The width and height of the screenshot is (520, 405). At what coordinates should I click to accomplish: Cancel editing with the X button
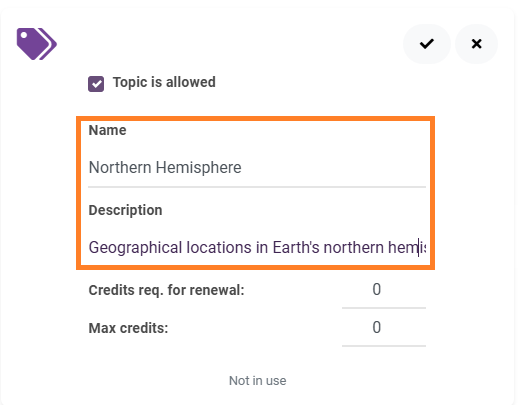point(476,44)
